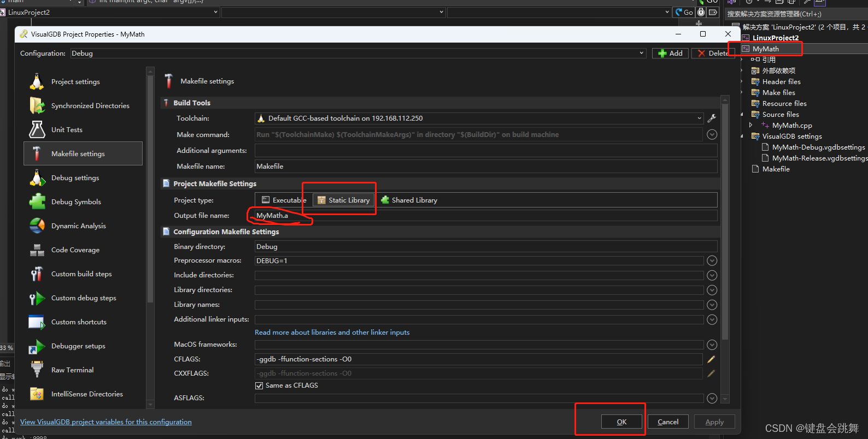Click the sidebar list scrollbar
The width and height of the screenshot is (868, 439).
(150, 188)
